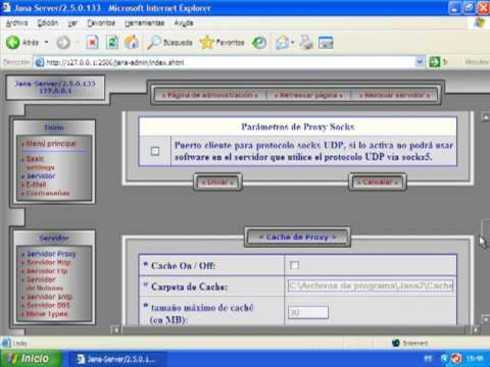Open the Servidor Ftp link

click(47, 271)
